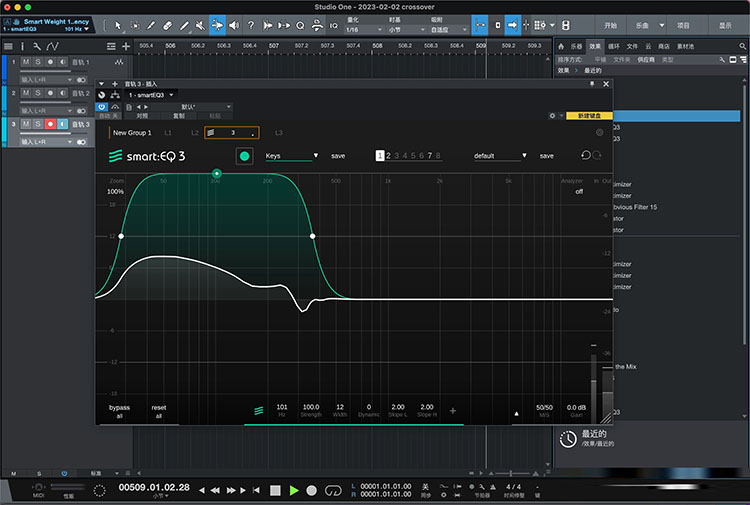This screenshot has width=750, height=505.
Task: Stop playback in the transport bar
Action: click(x=275, y=490)
